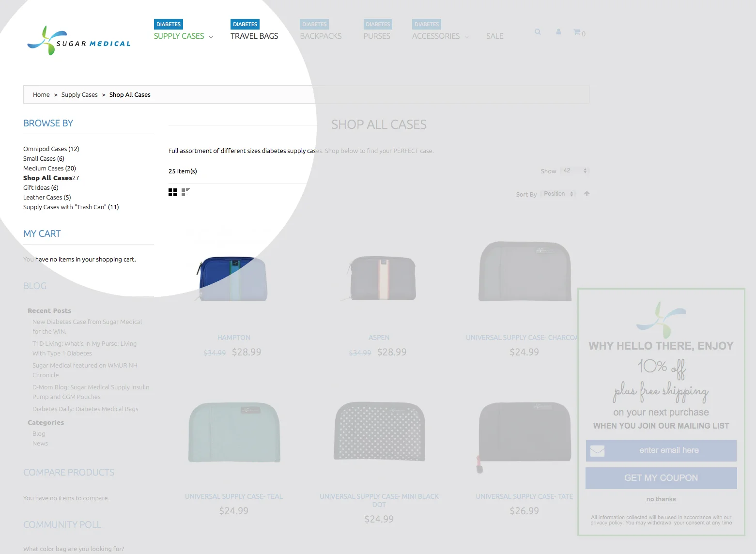Open the Charcoal supply case image
This screenshot has width=756, height=554.
525,271
